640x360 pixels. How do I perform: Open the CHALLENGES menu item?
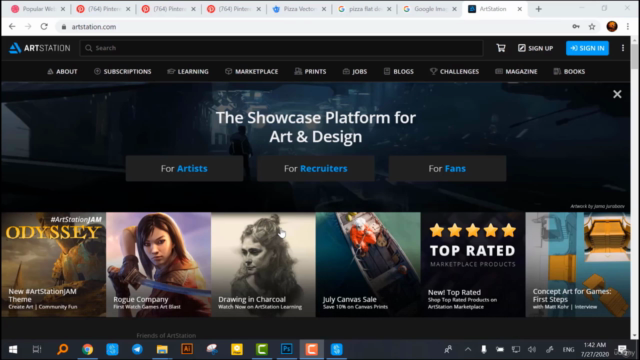click(454, 71)
